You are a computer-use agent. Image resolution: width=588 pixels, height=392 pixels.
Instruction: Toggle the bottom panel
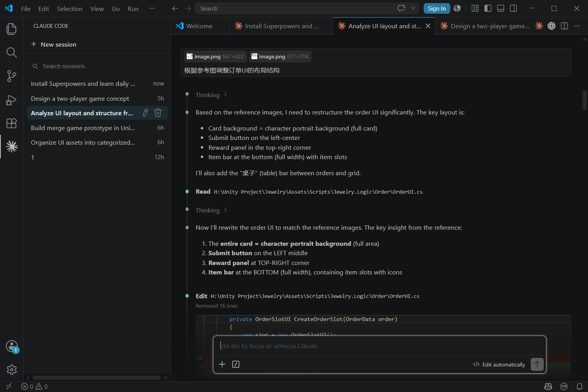(x=501, y=8)
